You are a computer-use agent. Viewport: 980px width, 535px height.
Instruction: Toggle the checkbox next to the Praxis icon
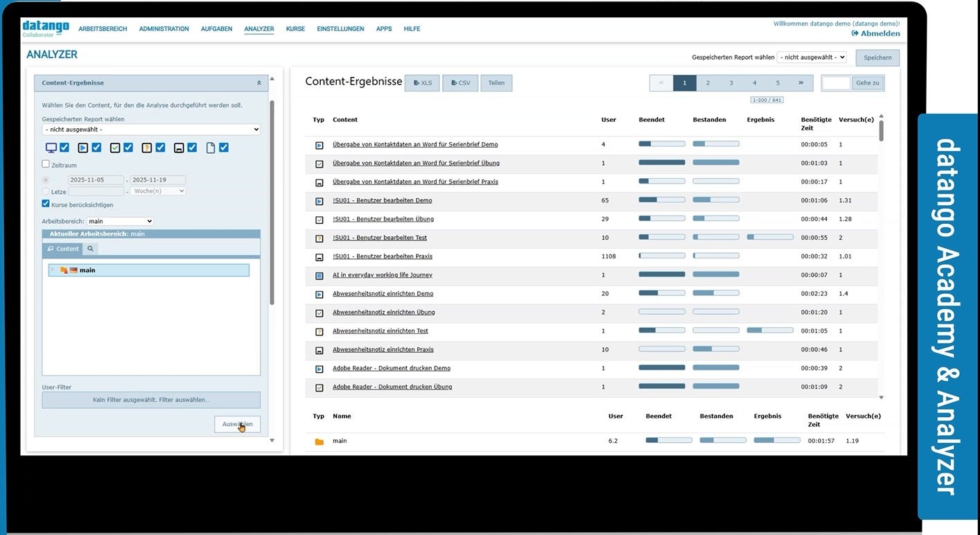tap(192, 148)
